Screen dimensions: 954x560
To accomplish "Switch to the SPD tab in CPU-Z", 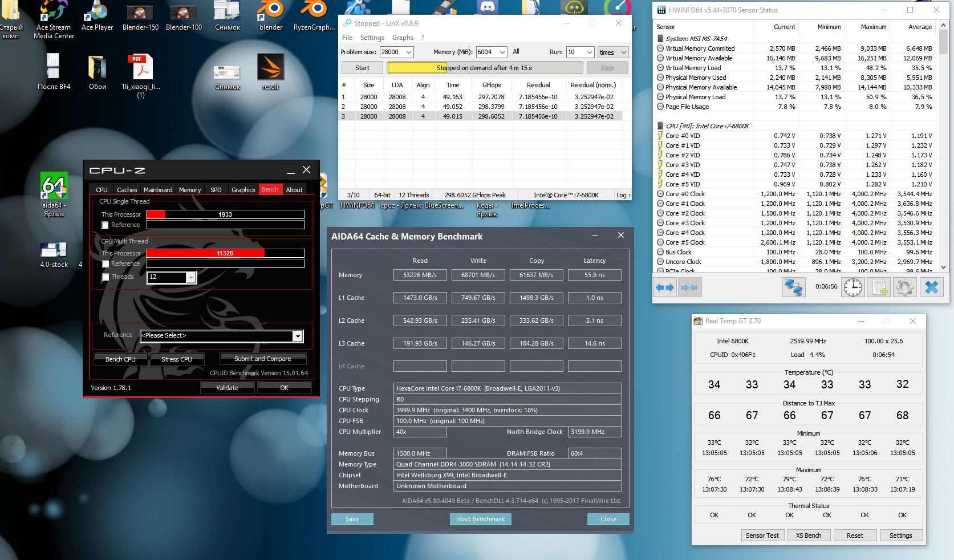I will click(216, 190).
